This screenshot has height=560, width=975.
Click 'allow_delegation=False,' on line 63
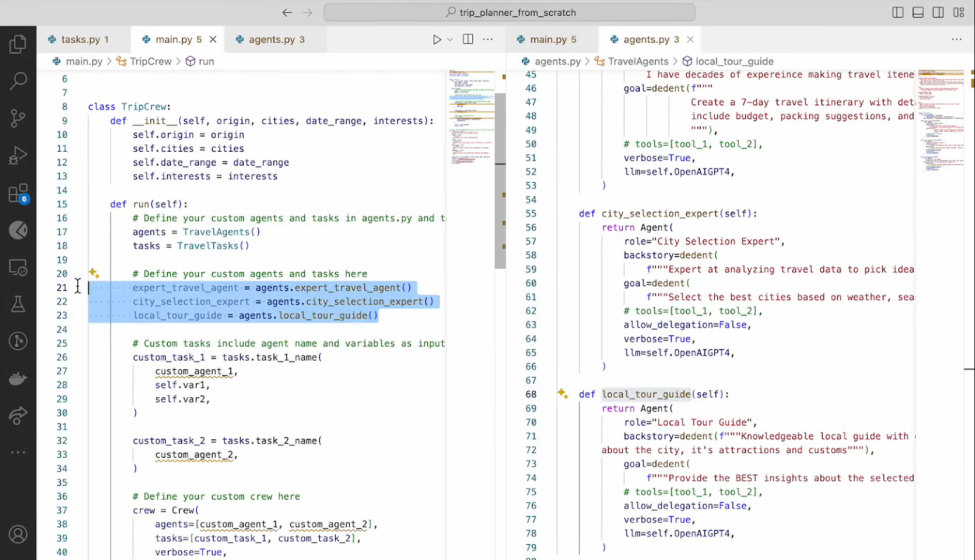click(x=687, y=325)
